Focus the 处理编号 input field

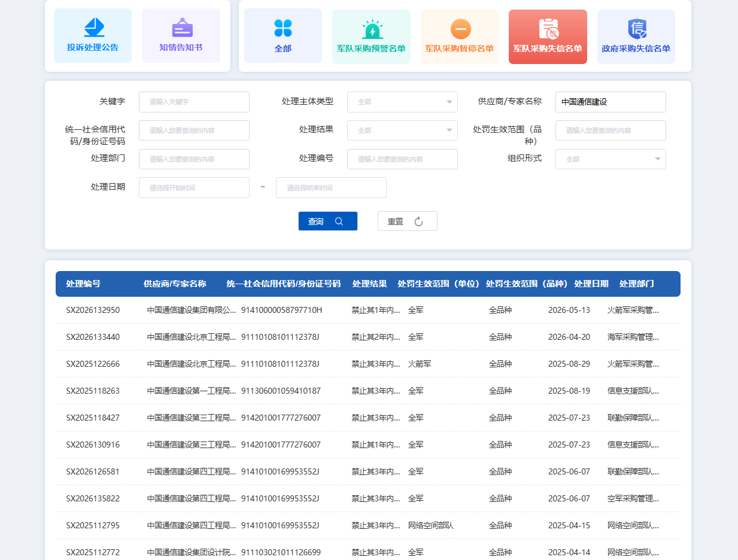[x=402, y=159]
